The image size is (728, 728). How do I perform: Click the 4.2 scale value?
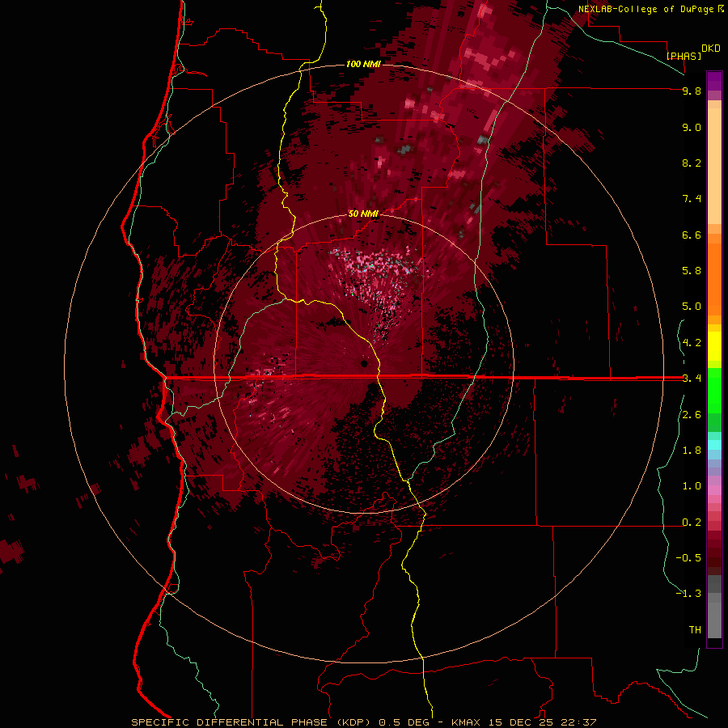point(692,343)
